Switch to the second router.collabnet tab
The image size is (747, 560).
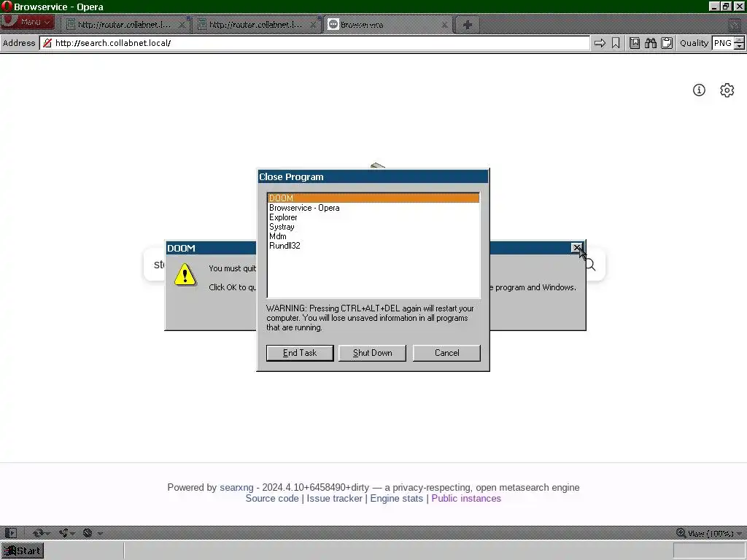(256, 24)
